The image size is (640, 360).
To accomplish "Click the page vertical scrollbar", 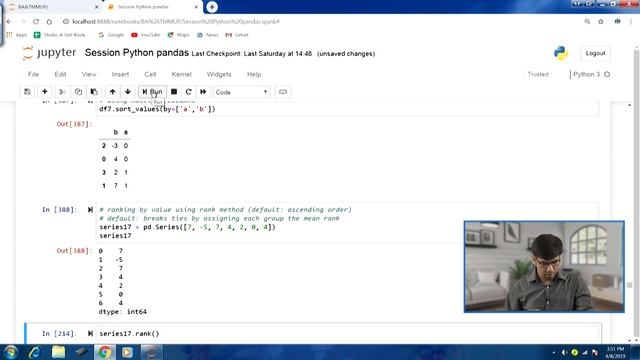I will [637, 194].
